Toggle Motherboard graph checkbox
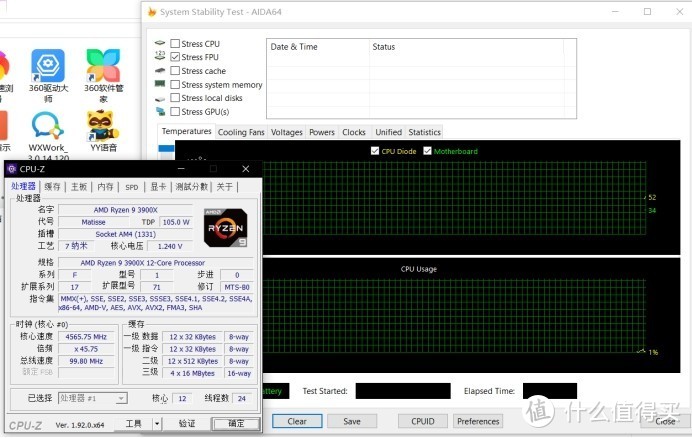Image resolution: width=692 pixels, height=438 pixels. (427, 151)
